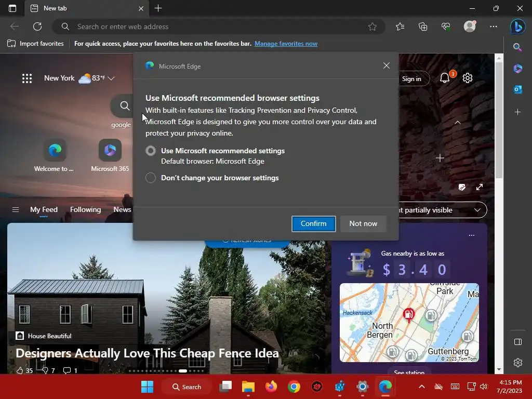Open a new tab with plus button
This screenshot has height=399, width=532.
tap(158, 8)
